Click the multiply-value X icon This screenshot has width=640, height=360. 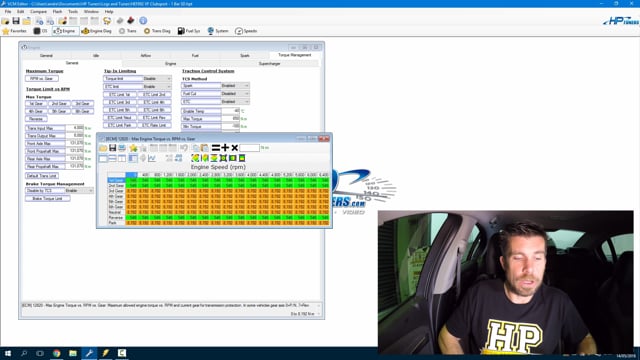coord(235,148)
